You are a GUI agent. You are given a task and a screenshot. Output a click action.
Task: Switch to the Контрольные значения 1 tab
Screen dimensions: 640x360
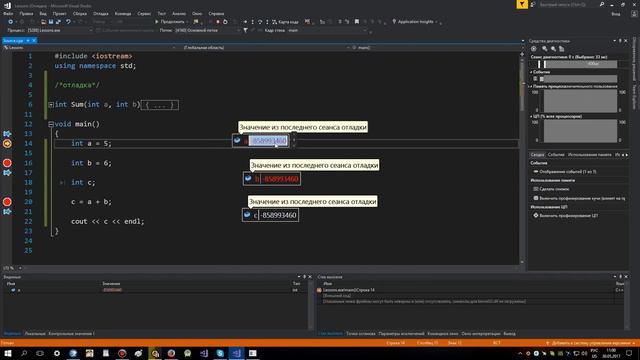click(71, 333)
